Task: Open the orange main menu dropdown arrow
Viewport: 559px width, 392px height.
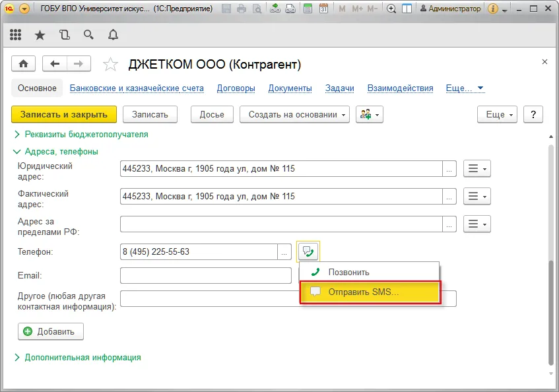Action: point(24,9)
